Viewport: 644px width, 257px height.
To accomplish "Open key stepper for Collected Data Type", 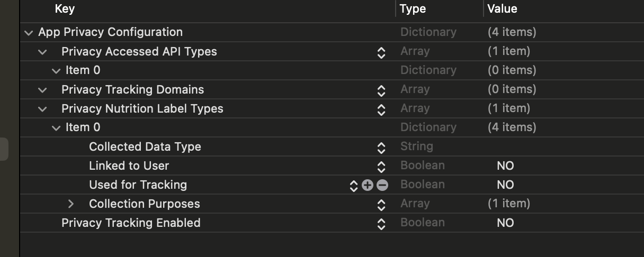I will pyautogui.click(x=381, y=148).
